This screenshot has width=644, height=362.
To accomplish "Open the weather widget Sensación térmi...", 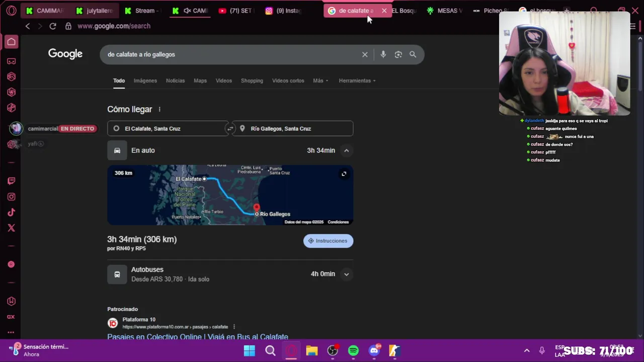I will click(39, 350).
